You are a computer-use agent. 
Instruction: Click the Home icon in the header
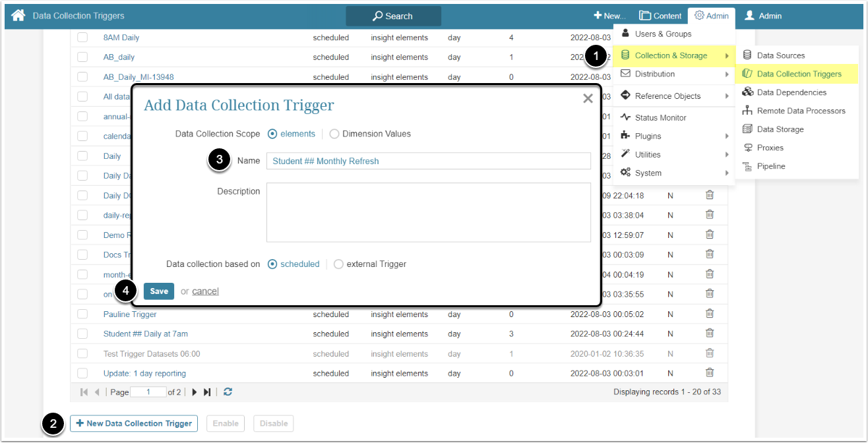pos(18,16)
